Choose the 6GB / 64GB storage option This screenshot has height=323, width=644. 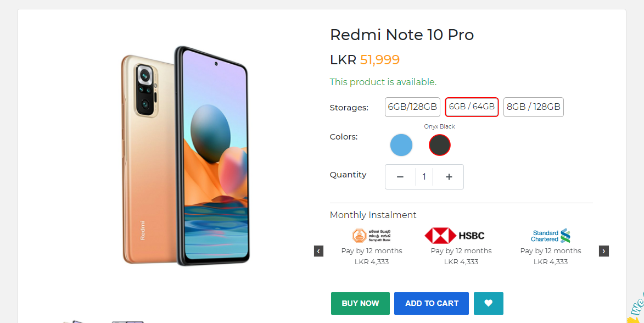pos(472,107)
